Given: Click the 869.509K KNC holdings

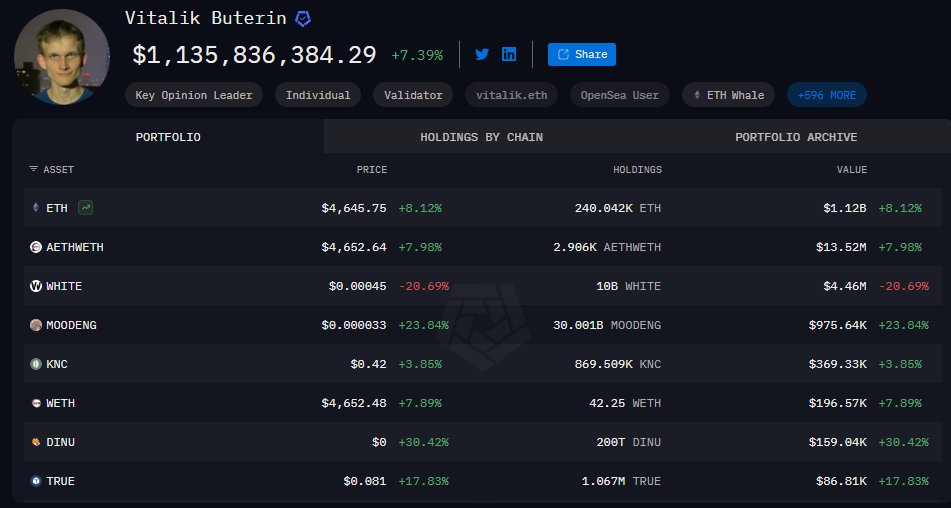Looking at the screenshot, I should (617, 364).
